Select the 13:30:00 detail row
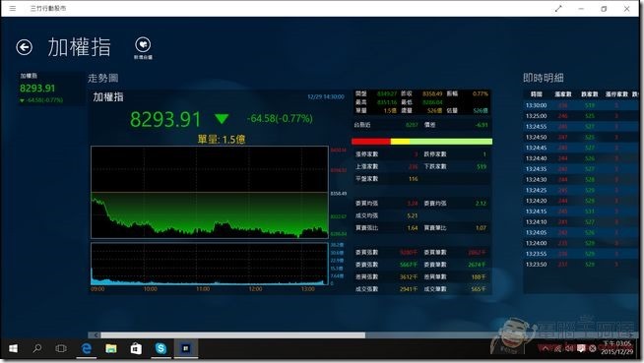Image resolution: width=644 pixels, height=363 pixels. 581,105
